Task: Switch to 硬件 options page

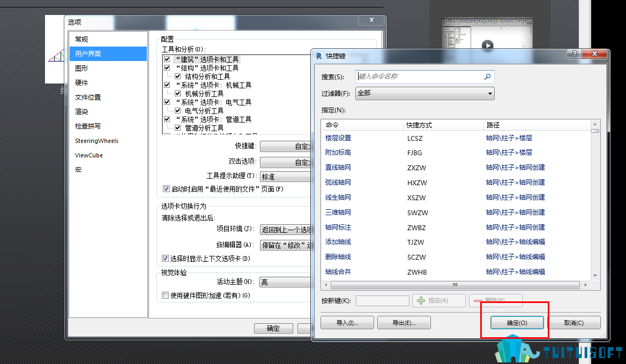Action: pos(108,82)
